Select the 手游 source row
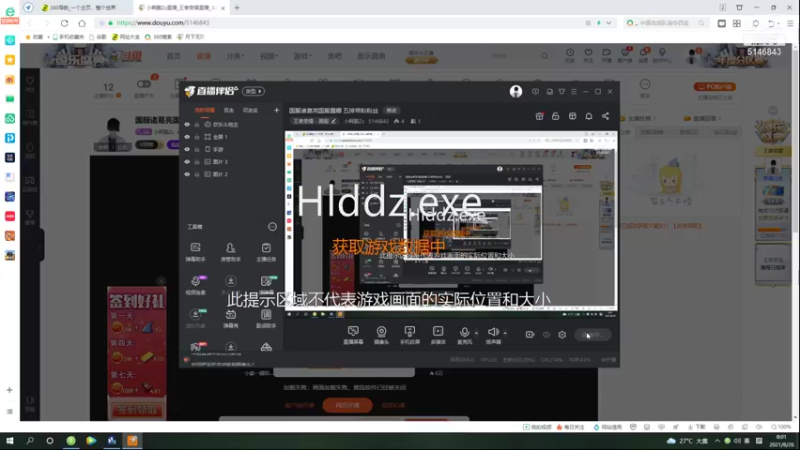 [232, 149]
